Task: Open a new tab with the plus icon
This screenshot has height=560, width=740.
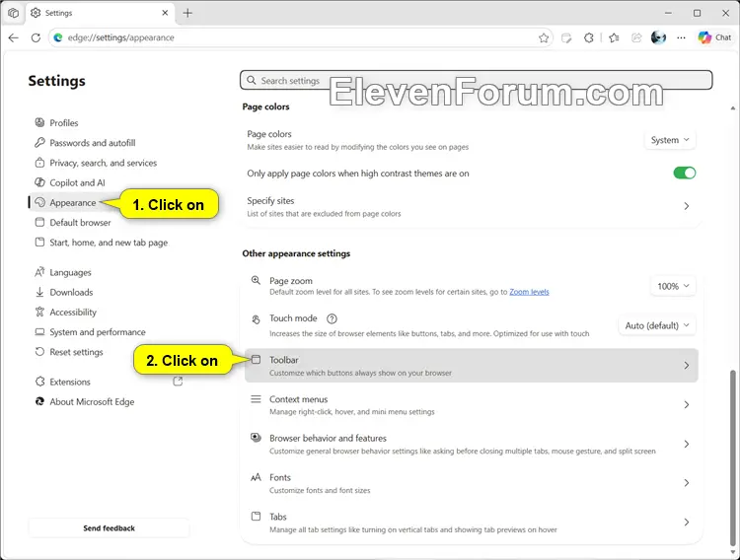Action: point(187,13)
